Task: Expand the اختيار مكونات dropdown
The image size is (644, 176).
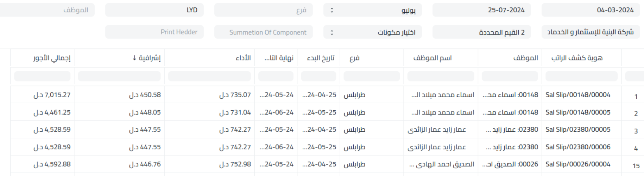Action: [372, 32]
